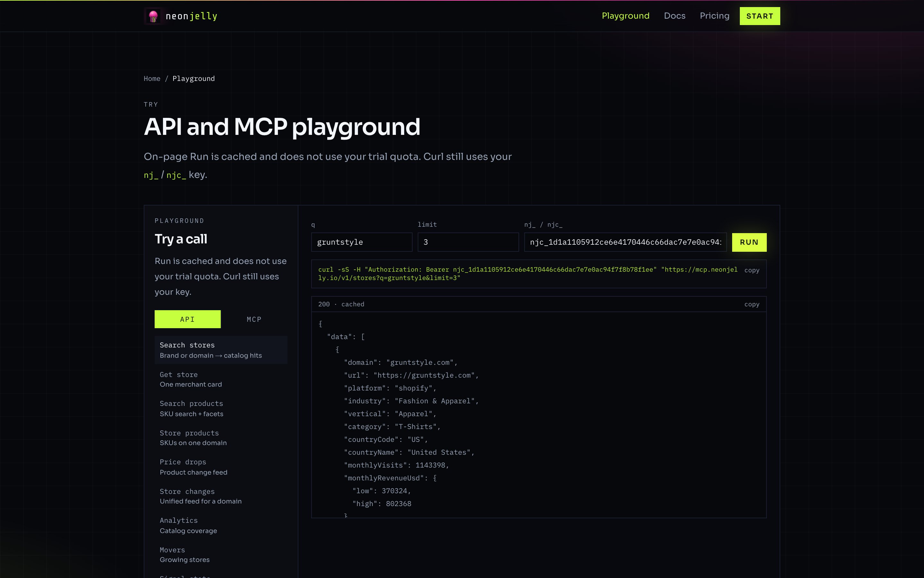Pick the Search products endpoint
The image size is (924, 578).
coord(221,408)
